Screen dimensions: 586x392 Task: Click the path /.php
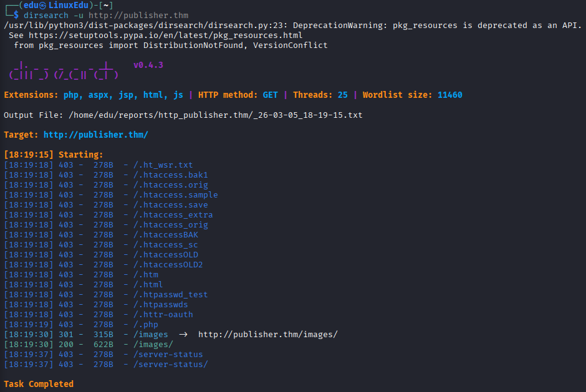146,324
